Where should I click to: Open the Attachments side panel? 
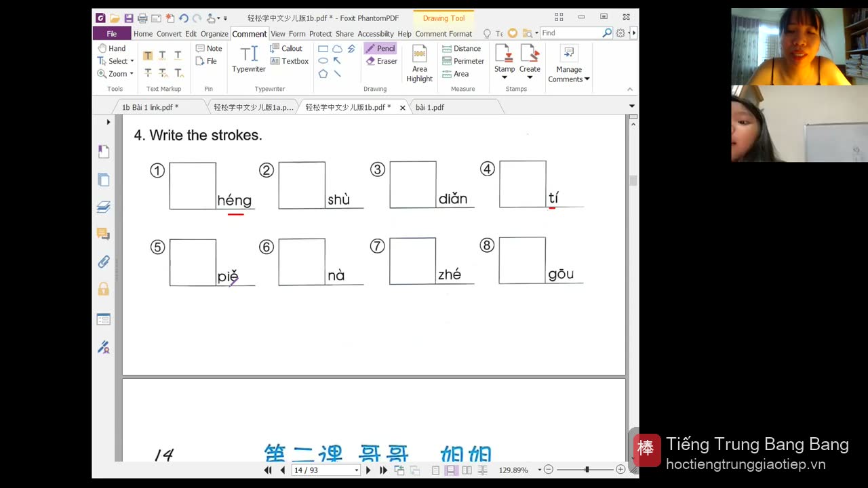point(104,262)
